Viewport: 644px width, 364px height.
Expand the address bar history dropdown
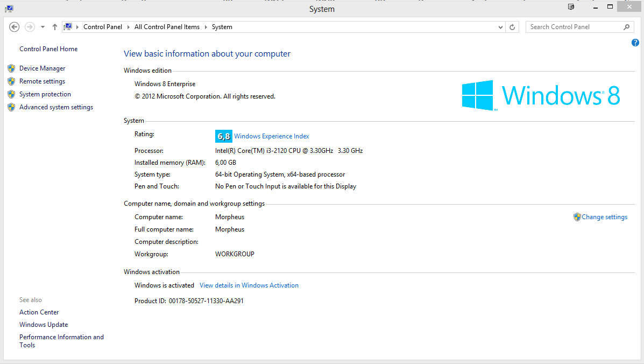coord(500,27)
